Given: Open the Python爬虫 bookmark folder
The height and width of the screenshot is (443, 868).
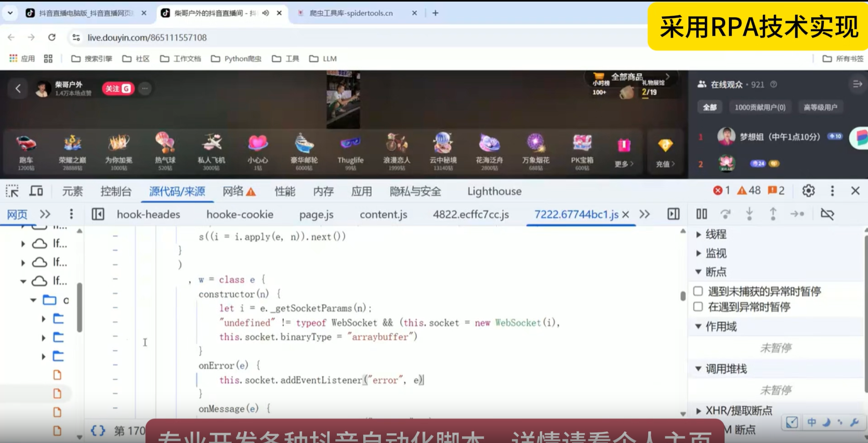Looking at the screenshot, I should [x=236, y=59].
